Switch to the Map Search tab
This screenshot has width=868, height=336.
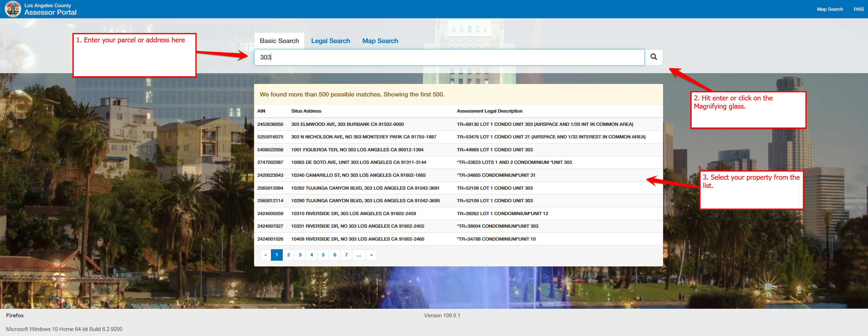pos(380,41)
